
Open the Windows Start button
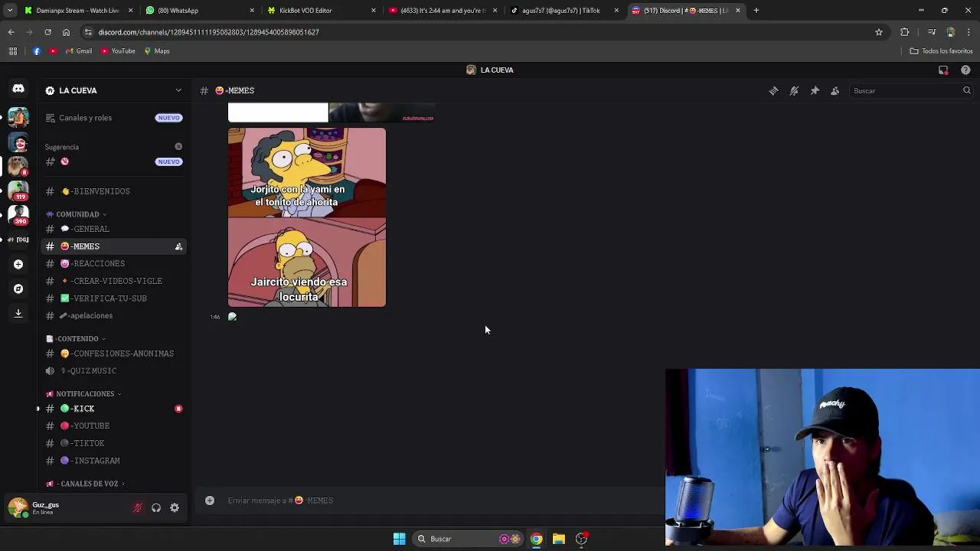[x=399, y=539]
